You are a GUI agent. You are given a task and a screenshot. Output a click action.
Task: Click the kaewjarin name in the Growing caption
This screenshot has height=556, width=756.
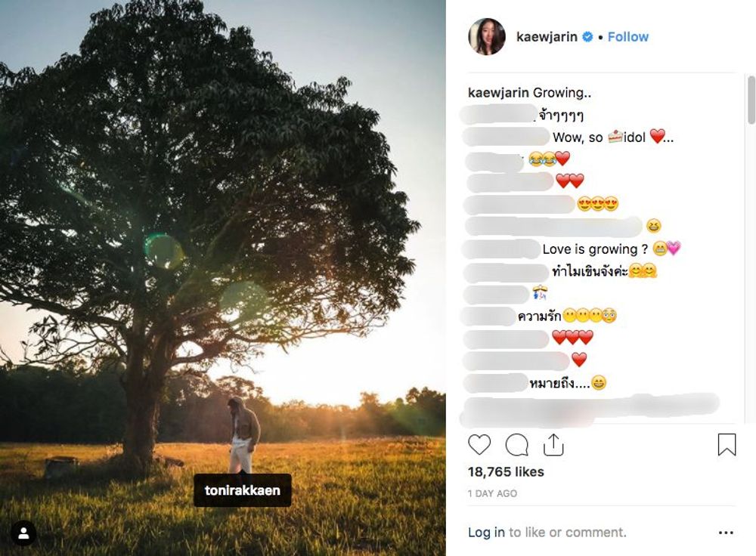499,92
